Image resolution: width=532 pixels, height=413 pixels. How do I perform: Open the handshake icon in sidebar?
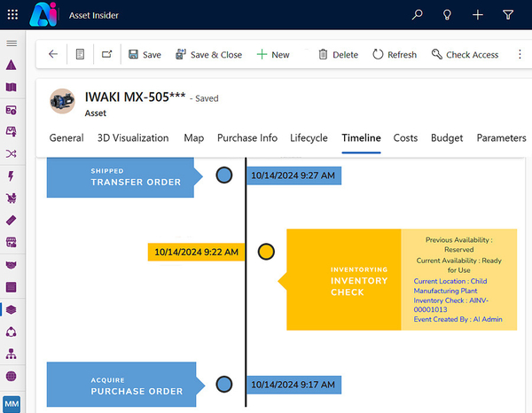tap(12, 265)
